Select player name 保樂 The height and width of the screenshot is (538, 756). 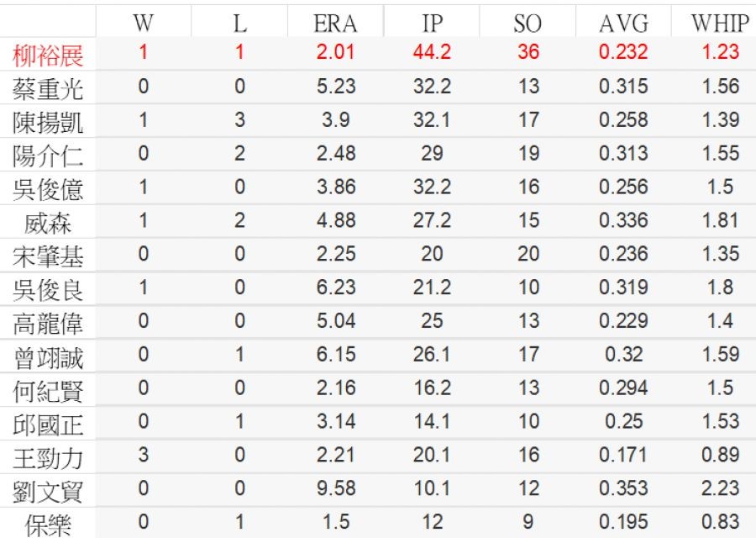pos(48,525)
